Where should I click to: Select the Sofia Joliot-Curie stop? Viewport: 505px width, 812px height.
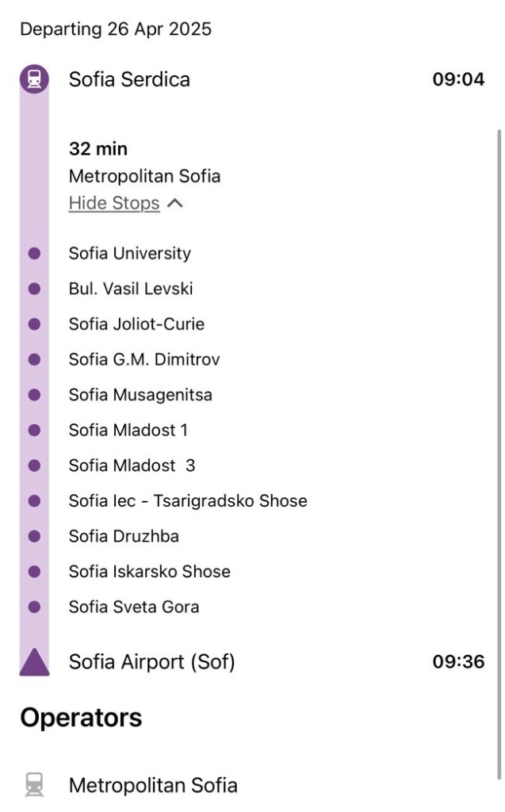tap(136, 324)
